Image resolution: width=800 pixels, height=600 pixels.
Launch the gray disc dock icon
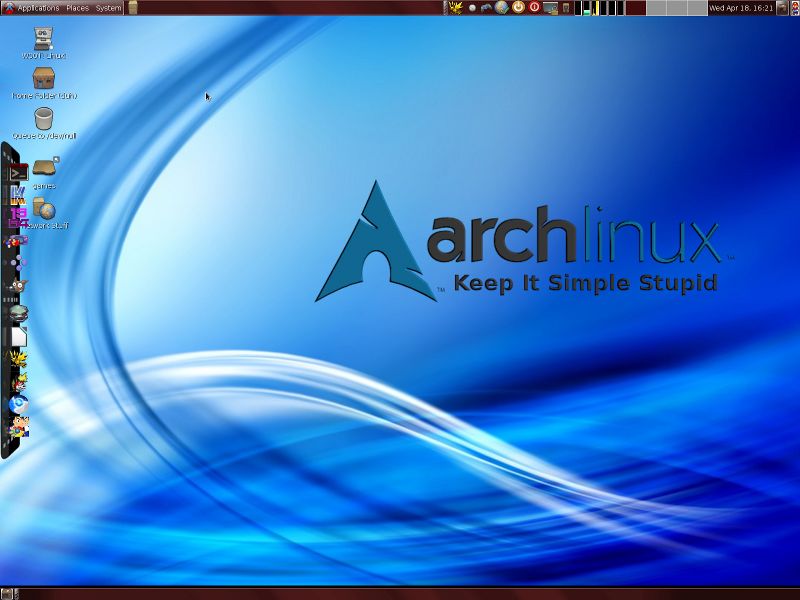pyautogui.click(x=18, y=313)
